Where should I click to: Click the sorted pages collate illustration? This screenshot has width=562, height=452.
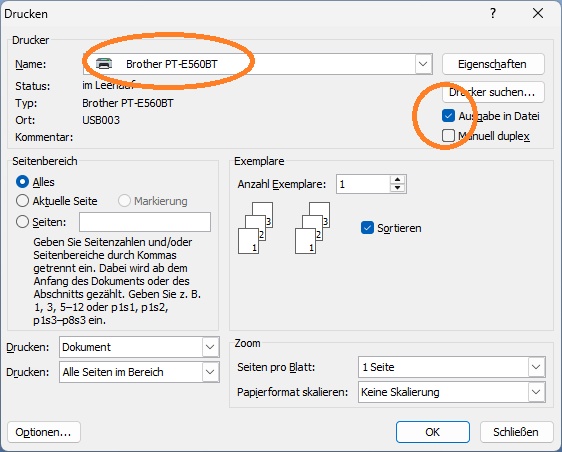point(284,228)
